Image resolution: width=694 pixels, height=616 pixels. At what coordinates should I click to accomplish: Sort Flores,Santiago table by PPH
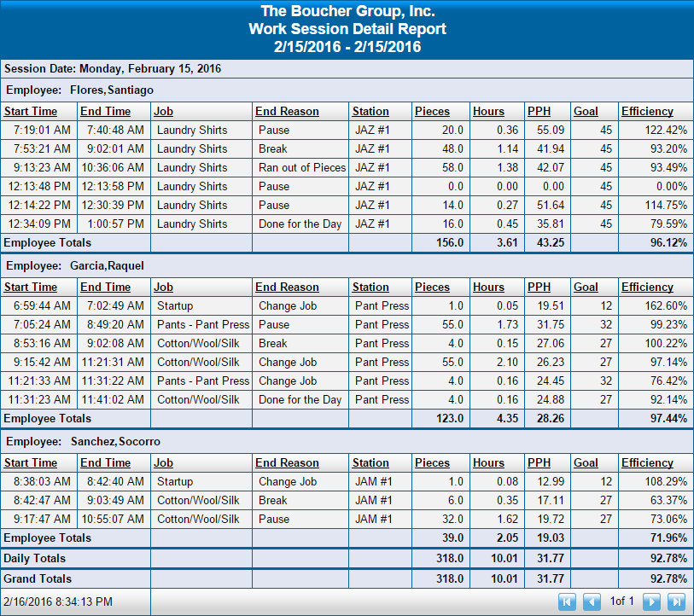[x=539, y=112]
